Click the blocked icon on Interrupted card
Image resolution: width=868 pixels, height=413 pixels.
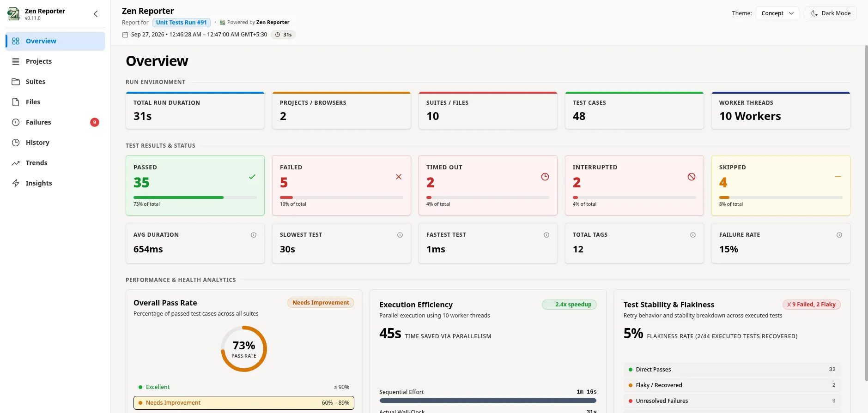(x=692, y=177)
